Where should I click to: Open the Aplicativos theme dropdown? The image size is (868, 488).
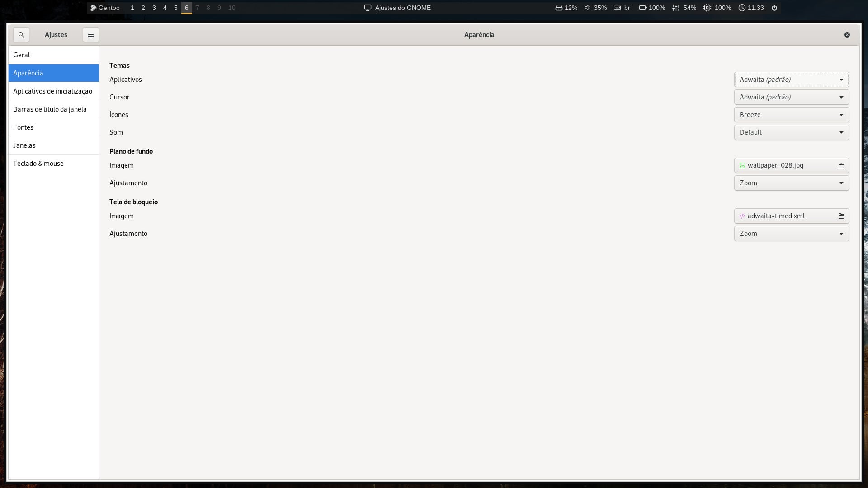pos(791,79)
